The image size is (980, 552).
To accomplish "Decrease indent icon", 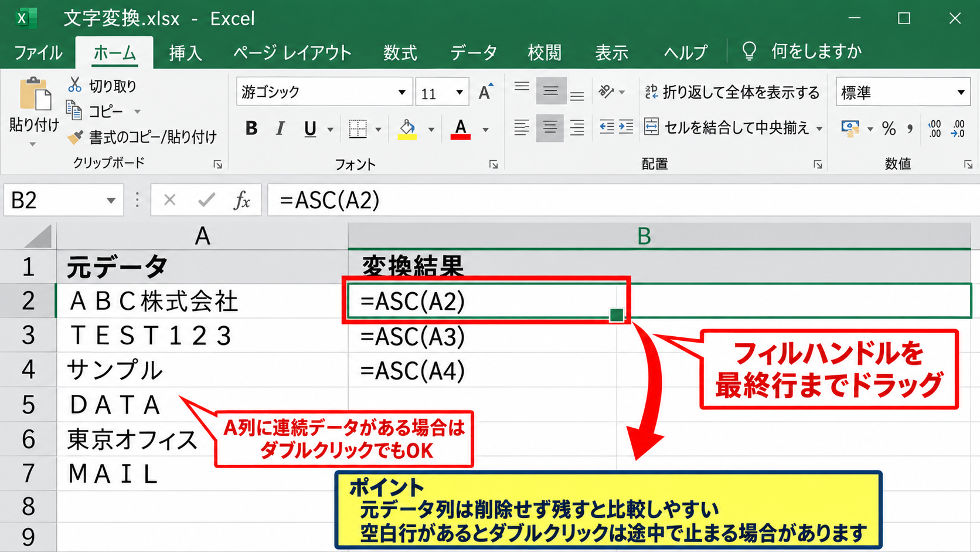I will (607, 127).
